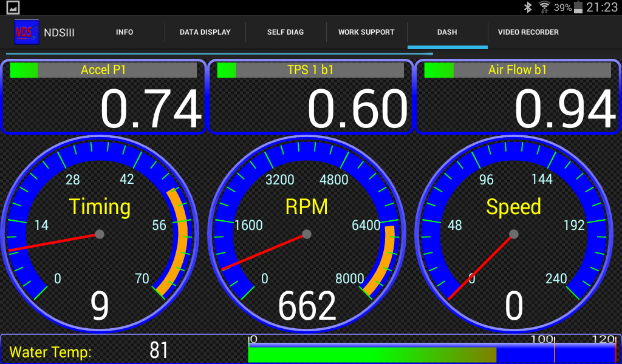The width and height of the screenshot is (622, 364).
Task: Tap the Bluetooth status icon
Action: coord(528,7)
